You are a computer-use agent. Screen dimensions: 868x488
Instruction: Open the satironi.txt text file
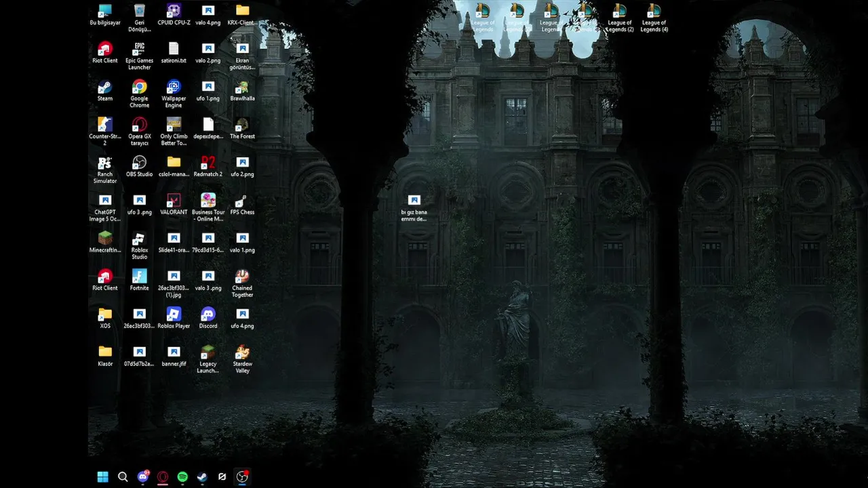pyautogui.click(x=174, y=53)
